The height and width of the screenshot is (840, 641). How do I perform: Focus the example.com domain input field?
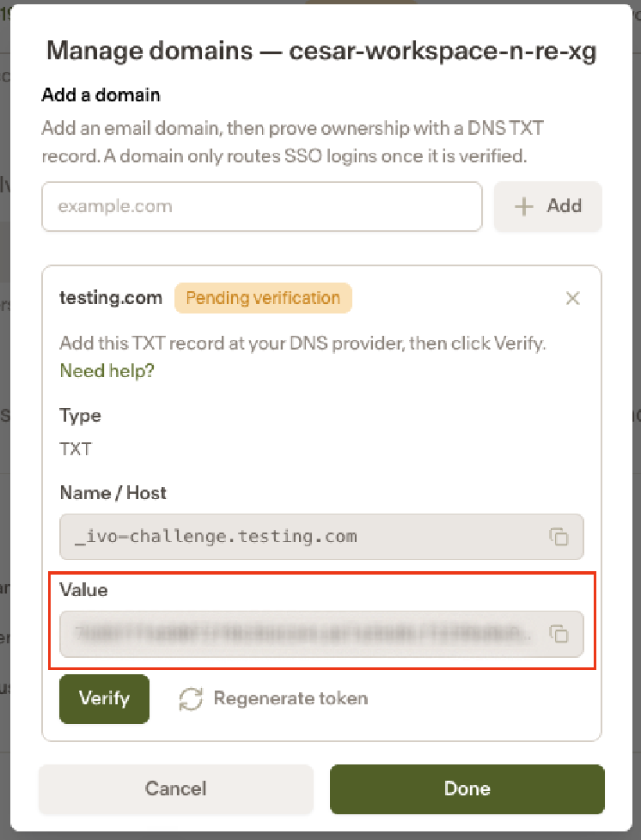point(262,207)
